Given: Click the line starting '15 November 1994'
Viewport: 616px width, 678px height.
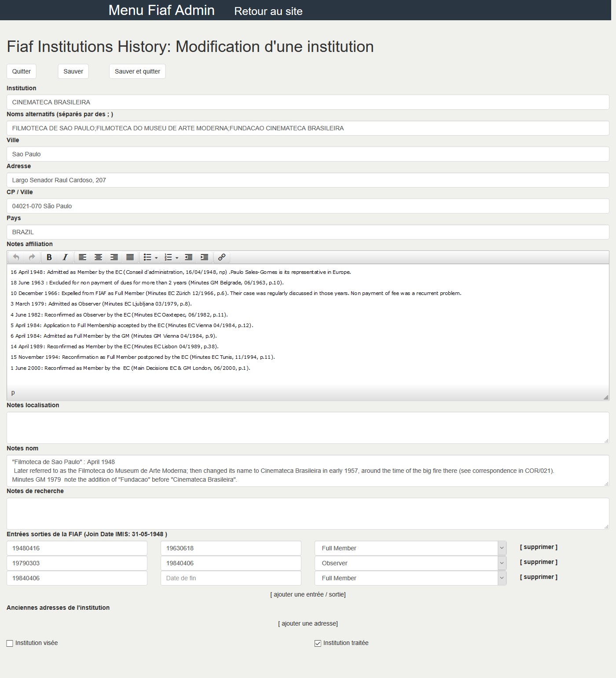Looking at the screenshot, I should pyautogui.click(x=143, y=357).
